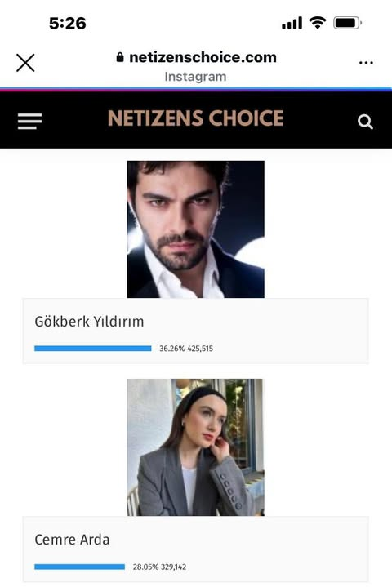Tap Gökberk Yıldırım's portrait photo

coord(195,229)
